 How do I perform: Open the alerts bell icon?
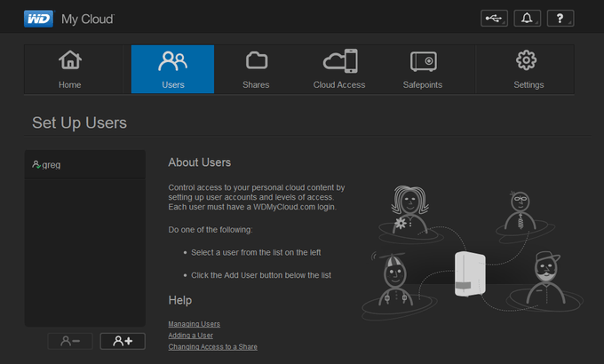[527, 18]
